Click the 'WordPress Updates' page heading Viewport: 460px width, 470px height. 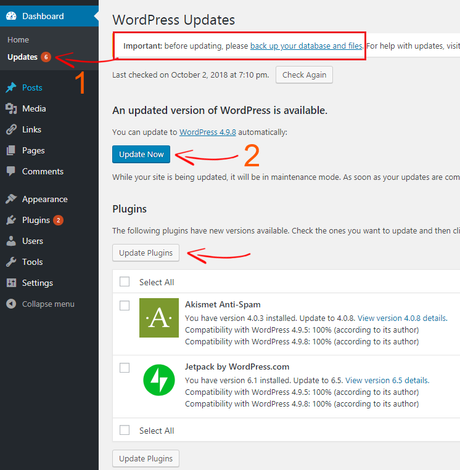pos(173,20)
